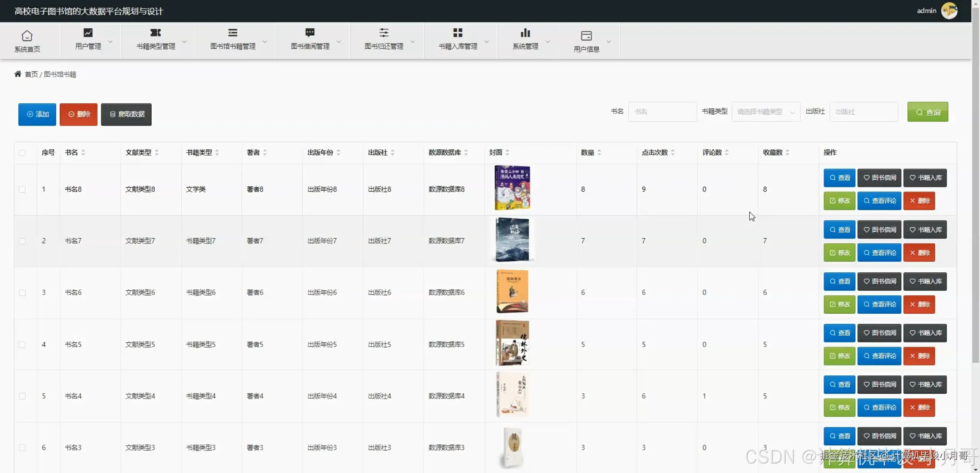Click the 用户管理 chart icon
Screen dimensions: 980x473
coord(88,33)
